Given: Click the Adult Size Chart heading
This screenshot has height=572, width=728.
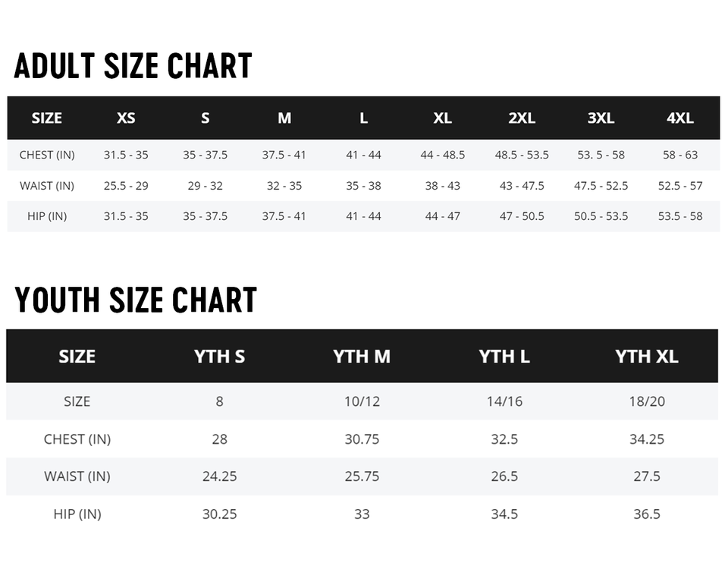Looking at the screenshot, I should click(133, 67).
